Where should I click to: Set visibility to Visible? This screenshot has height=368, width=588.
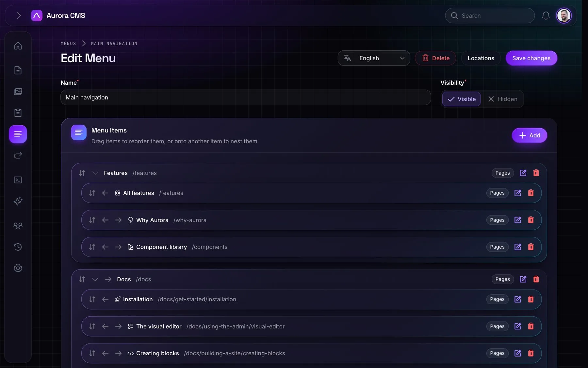pyautogui.click(x=461, y=99)
